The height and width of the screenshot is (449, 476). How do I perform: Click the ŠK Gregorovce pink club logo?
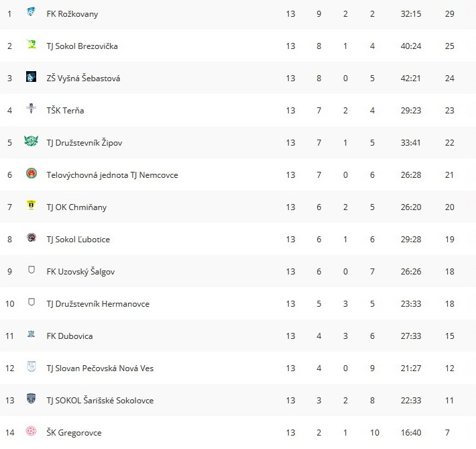pyautogui.click(x=31, y=431)
